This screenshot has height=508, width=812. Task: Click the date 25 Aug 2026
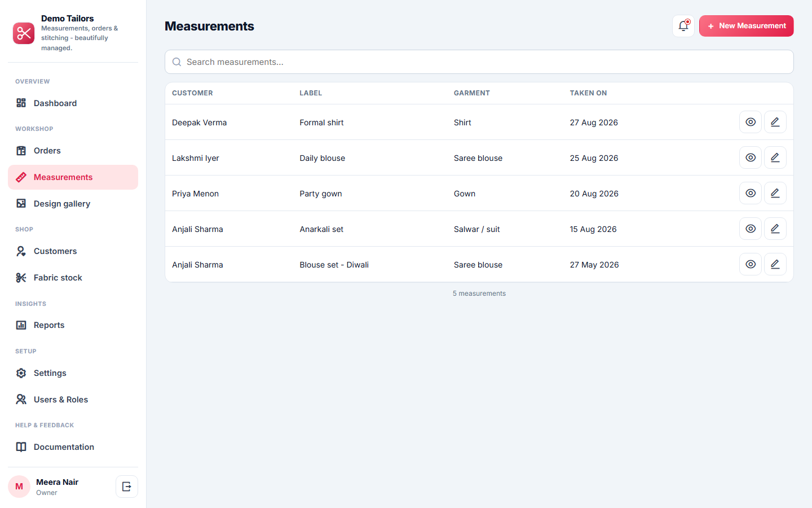(594, 158)
